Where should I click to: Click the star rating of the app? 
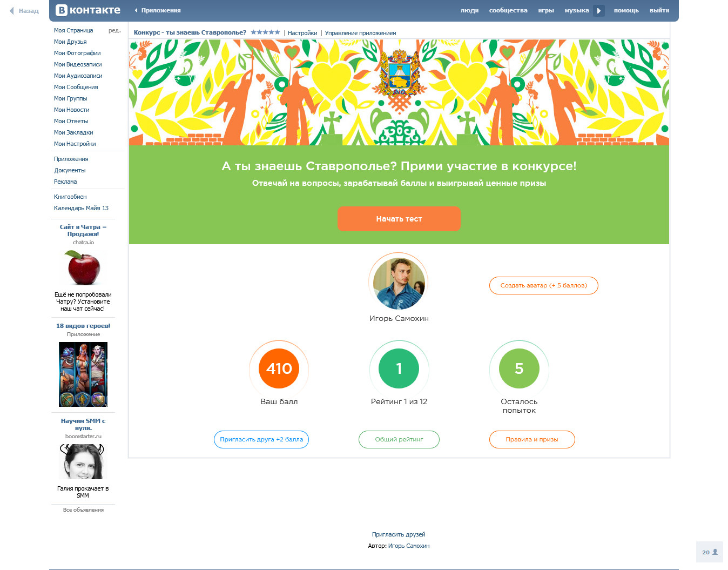(x=265, y=32)
